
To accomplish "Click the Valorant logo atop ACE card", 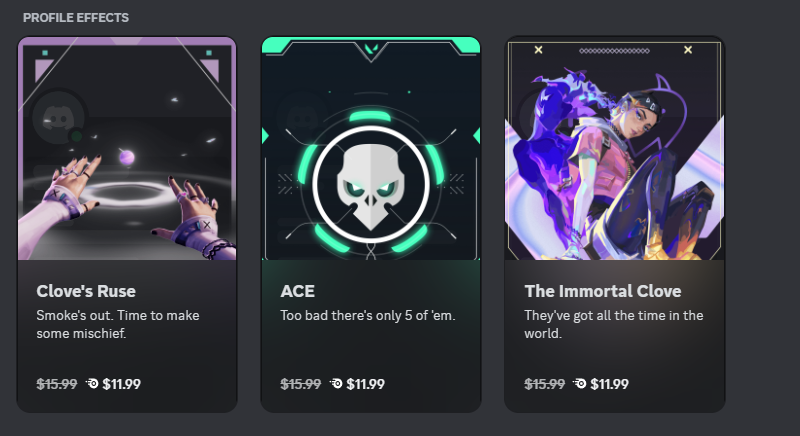I will [371, 49].
